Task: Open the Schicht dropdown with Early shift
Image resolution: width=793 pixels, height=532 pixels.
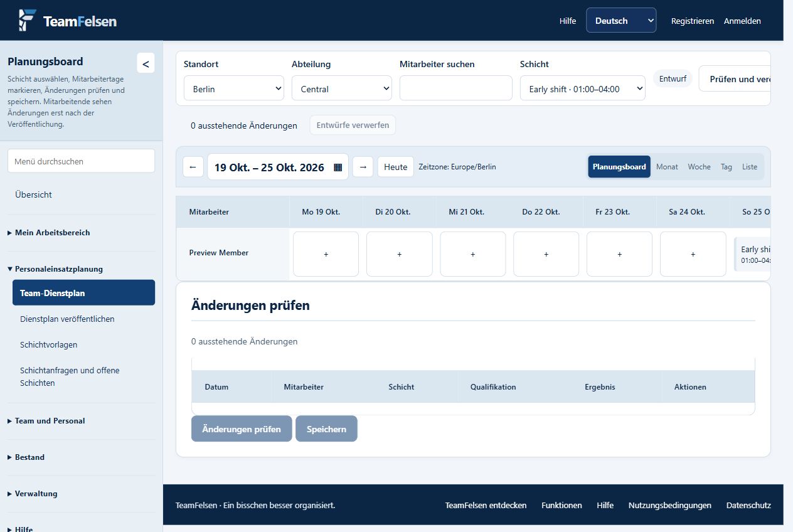Action: point(583,88)
